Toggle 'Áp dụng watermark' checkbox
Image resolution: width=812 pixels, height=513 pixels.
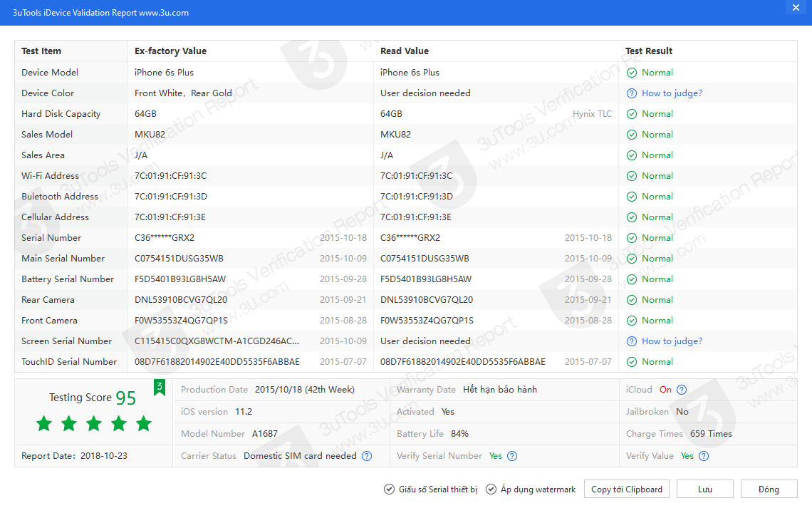coord(491,489)
